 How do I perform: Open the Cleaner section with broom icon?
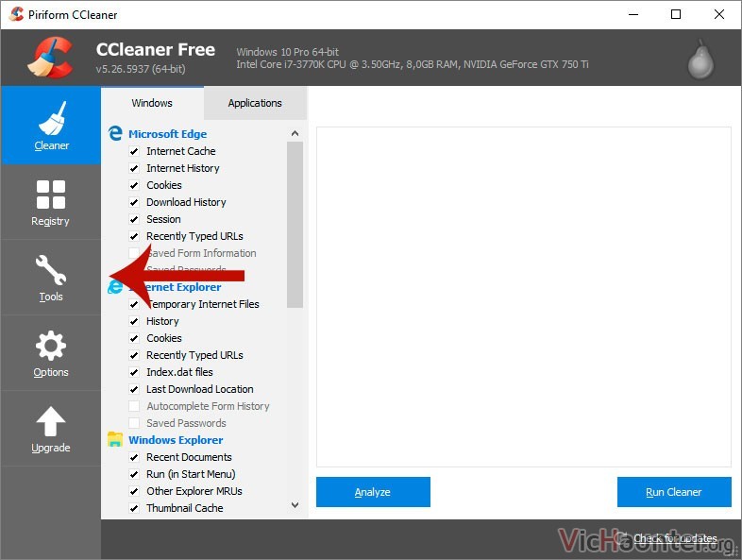pyautogui.click(x=51, y=126)
